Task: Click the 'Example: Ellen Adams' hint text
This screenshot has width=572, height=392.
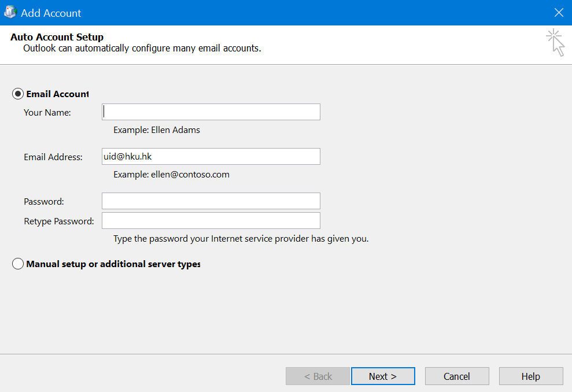Action: tap(157, 130)
